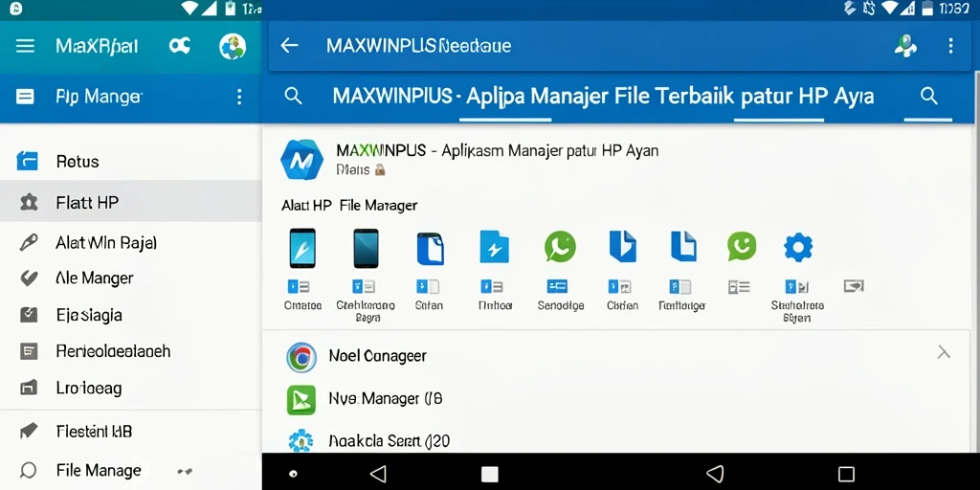Select Flesteni kB in the sidebar
This screenshot has height=490, width=980.
click(130, 431)
